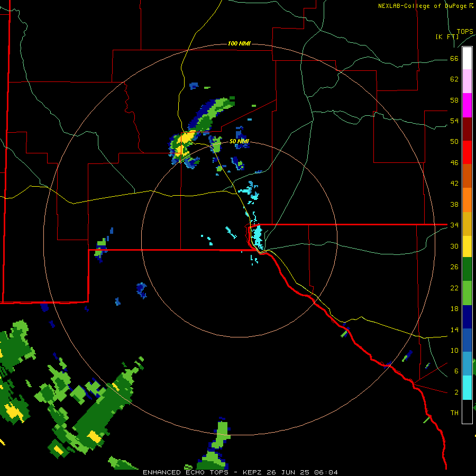Click the '10' legend value
Image resolution: width=476 pixels, height=476 pixels.
454,350
